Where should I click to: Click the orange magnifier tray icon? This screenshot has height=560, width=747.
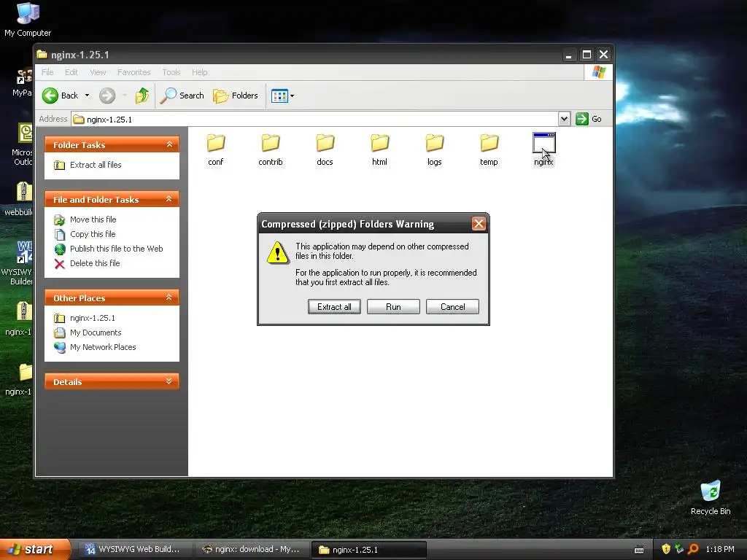tap(693, 549)
